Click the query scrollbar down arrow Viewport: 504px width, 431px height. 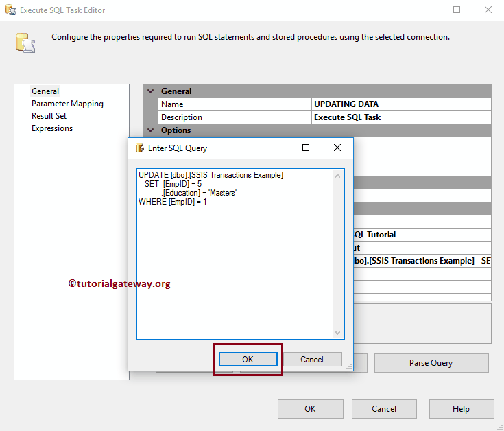[337, 333]
